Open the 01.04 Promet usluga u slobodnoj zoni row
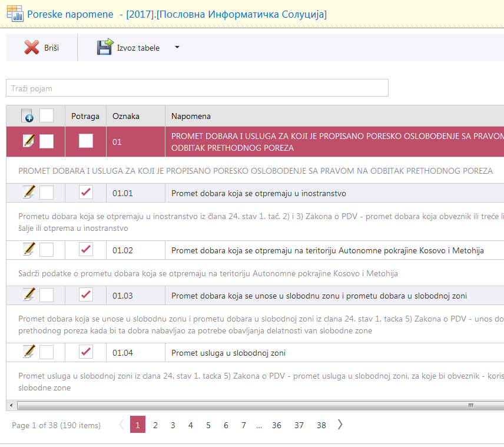This screenshot has height=447, width=504. tap(228, 353)
